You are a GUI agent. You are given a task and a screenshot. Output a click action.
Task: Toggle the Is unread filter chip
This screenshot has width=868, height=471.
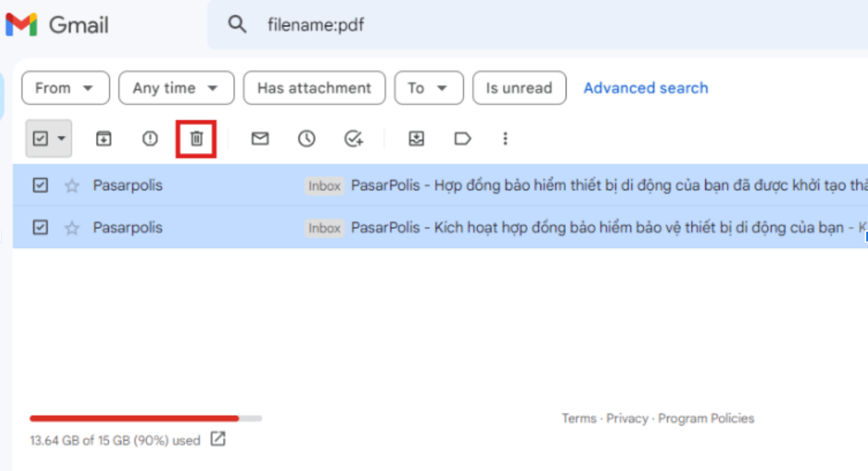519,88
